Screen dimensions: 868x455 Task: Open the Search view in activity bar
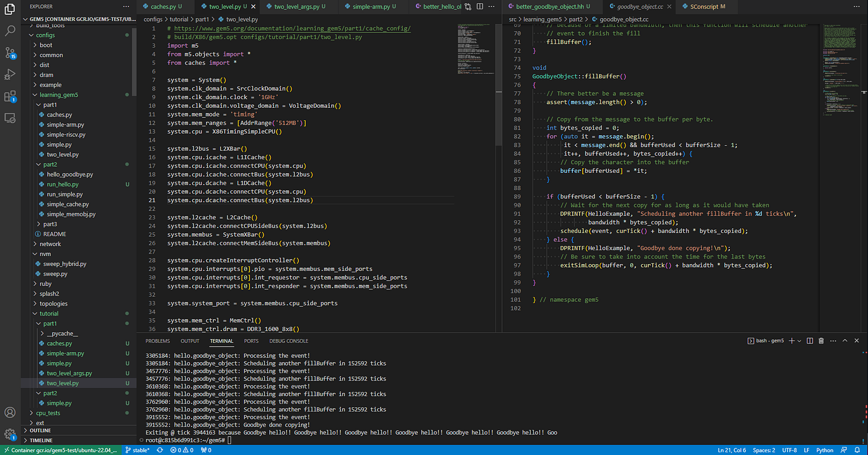10,30
